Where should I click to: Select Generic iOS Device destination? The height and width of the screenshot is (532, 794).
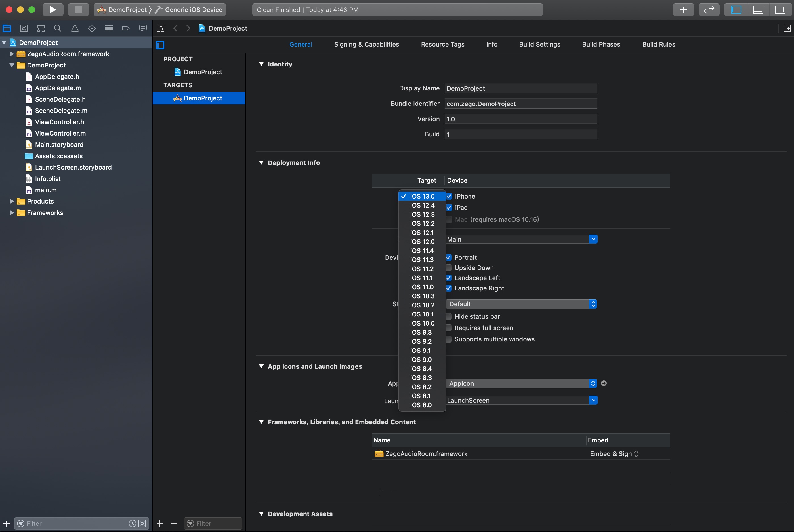coord(189,10)
